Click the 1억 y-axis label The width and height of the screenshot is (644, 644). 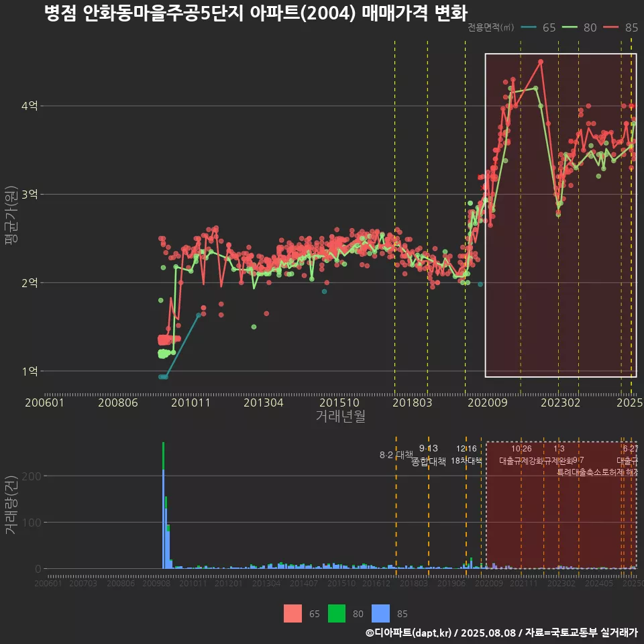point(30,371)
